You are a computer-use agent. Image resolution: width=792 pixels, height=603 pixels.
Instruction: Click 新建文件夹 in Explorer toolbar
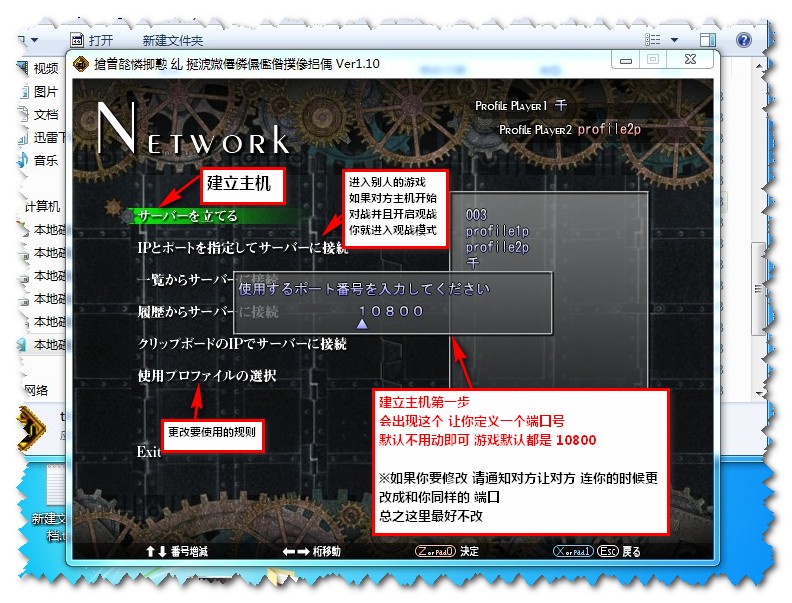click(172, 41)
